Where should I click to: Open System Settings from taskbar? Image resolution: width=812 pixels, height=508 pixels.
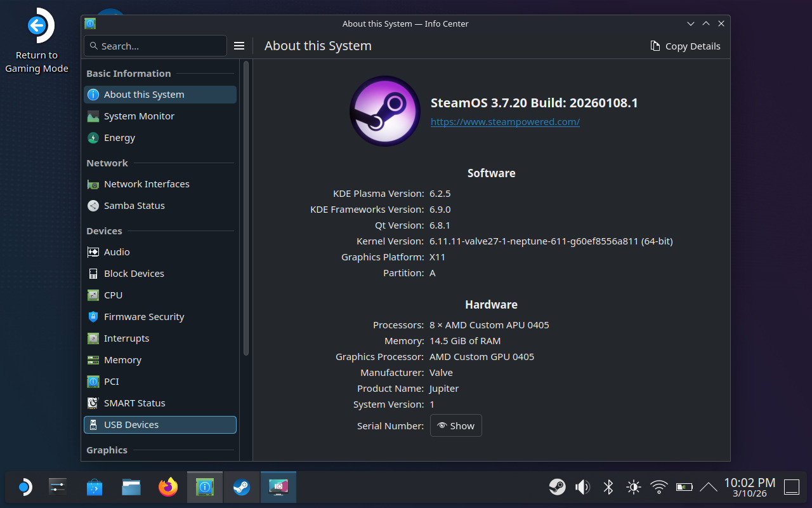pyautogui.click(x=58, y=487)
